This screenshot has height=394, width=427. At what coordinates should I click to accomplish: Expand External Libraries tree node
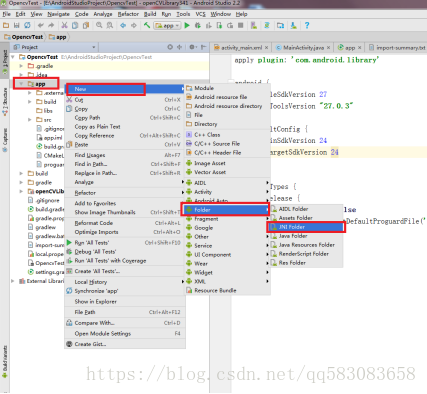coord(13,281)
